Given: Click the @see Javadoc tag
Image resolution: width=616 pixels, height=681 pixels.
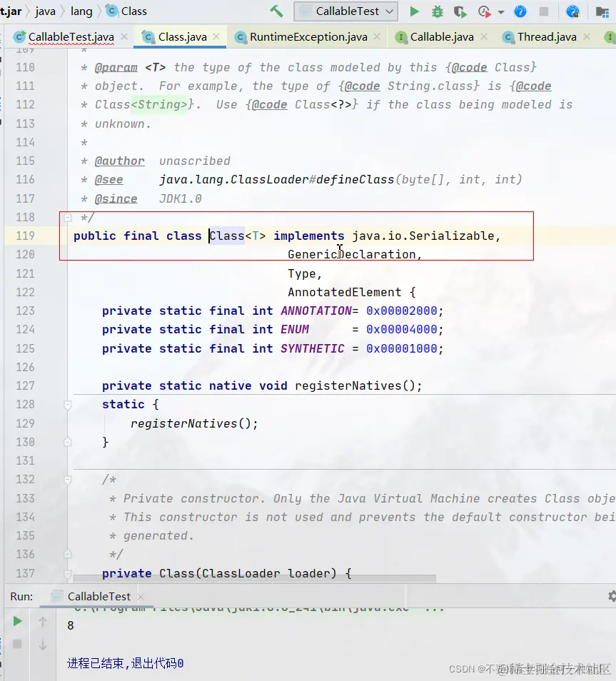Looking at the screenshot, I should click(108, 180).
